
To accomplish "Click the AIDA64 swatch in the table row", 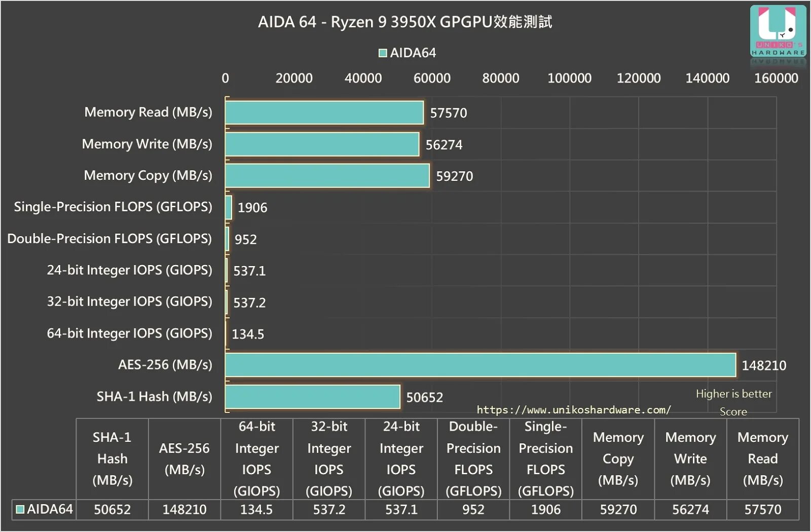I will click(20, 509).
